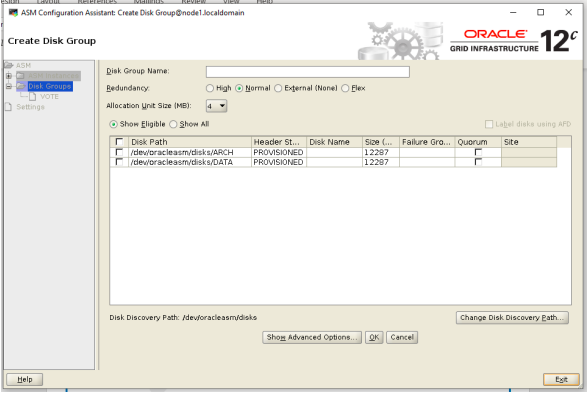Click Failure Group cell of DATA row

pyautogui.click(x=427, y=162)
